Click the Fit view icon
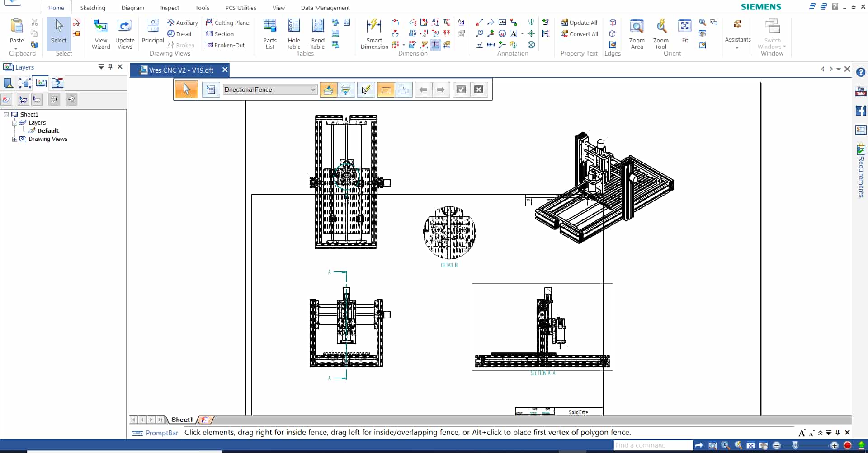 tap(684, 31)
